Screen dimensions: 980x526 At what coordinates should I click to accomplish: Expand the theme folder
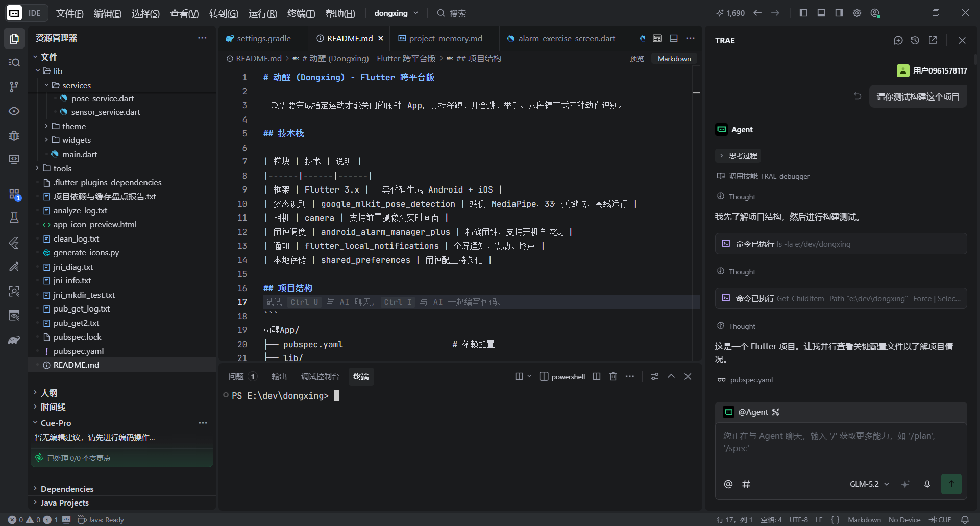click(x=46, y=126)
